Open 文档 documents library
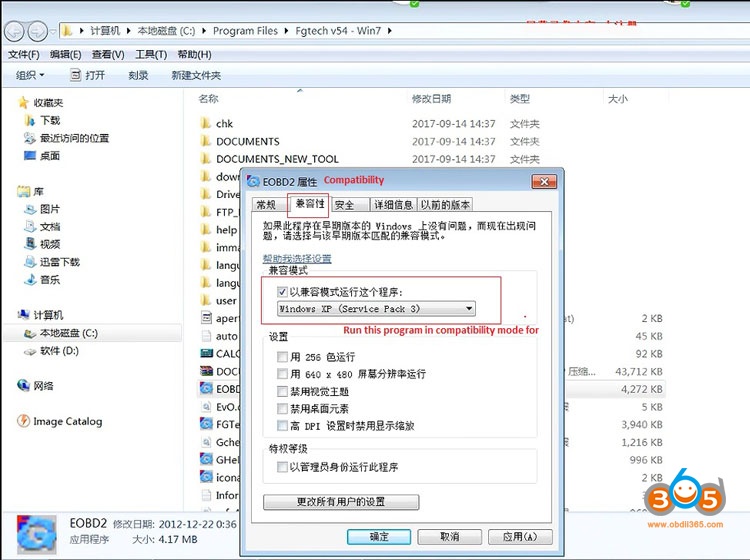750x560 pixels. click(x=49, y=227)
